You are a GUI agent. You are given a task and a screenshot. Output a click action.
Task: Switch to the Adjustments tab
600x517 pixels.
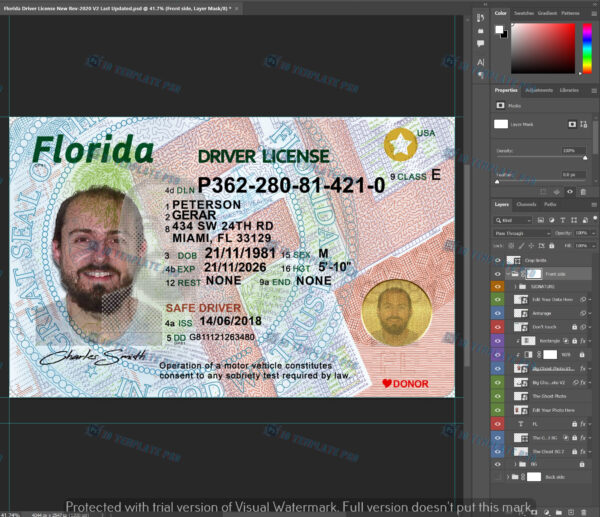pos(539,90)
